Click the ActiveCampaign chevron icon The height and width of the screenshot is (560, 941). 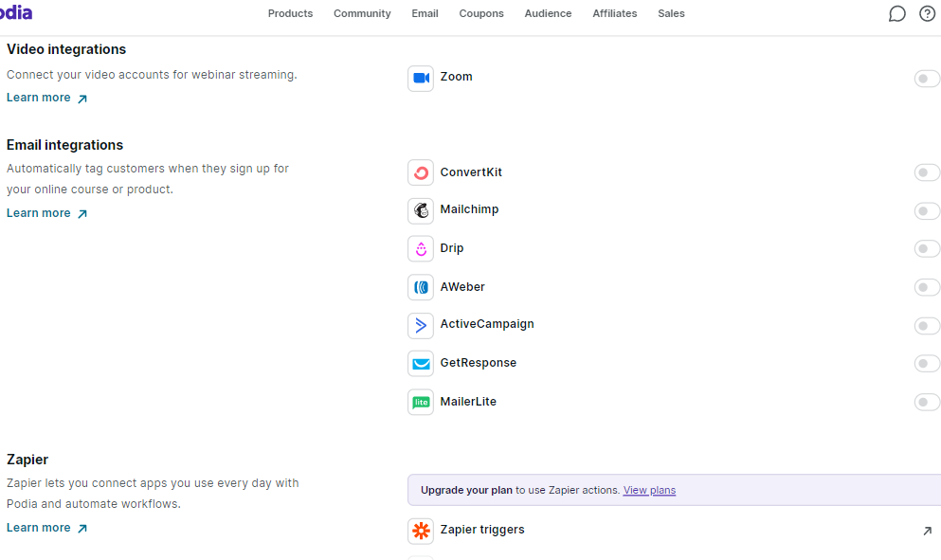click(x=421, y=326)
